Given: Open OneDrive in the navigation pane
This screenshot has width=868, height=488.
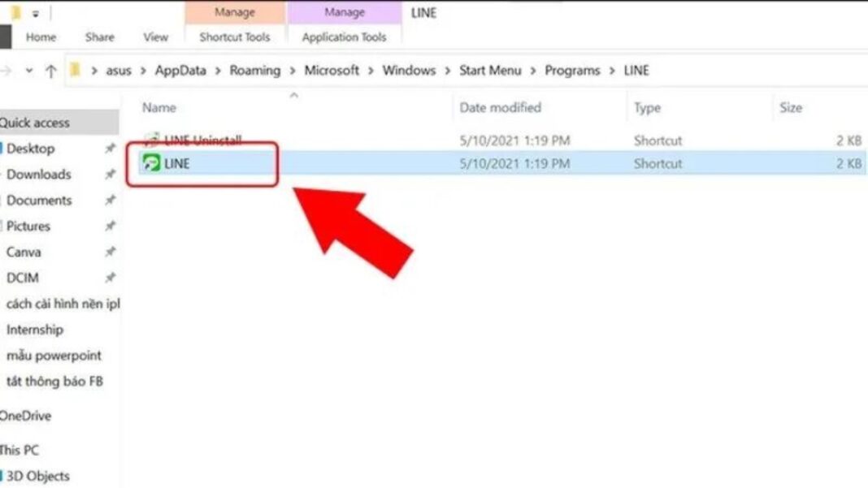Looking at the screenshot, I should [x=25, y=416].
